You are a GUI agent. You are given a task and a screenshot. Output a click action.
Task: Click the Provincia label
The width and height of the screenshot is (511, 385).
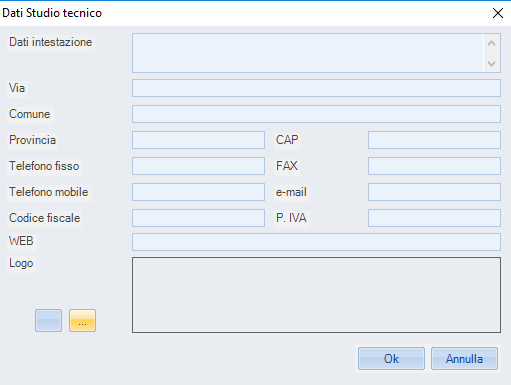(x=32, y=140)
